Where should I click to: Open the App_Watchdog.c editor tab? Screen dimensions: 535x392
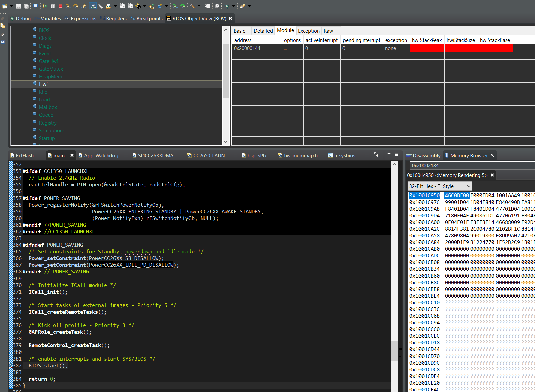[103, 156]
